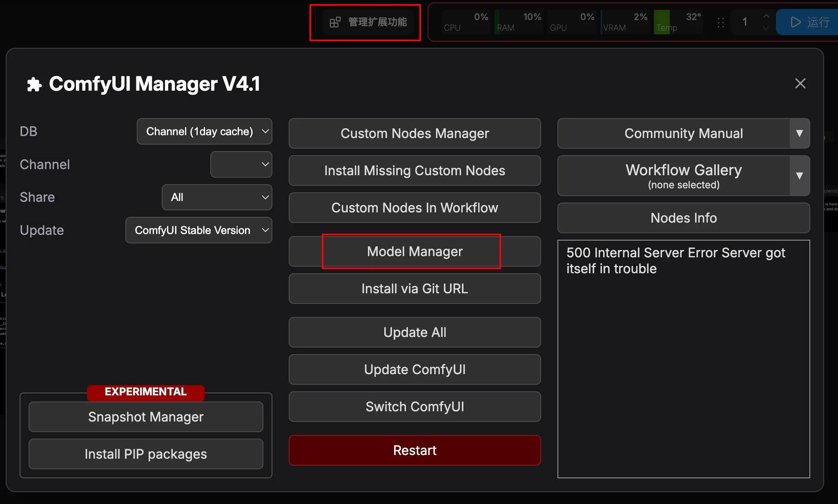Click the 运行 run button
The width and height of the screenshot is (838, 504).
tap(808, 22)
